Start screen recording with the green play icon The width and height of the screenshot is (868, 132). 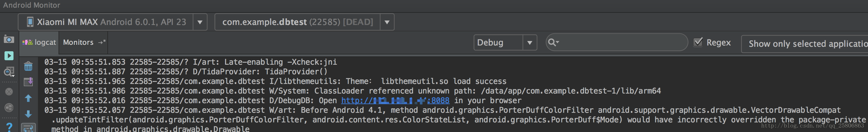coord(9,55)
